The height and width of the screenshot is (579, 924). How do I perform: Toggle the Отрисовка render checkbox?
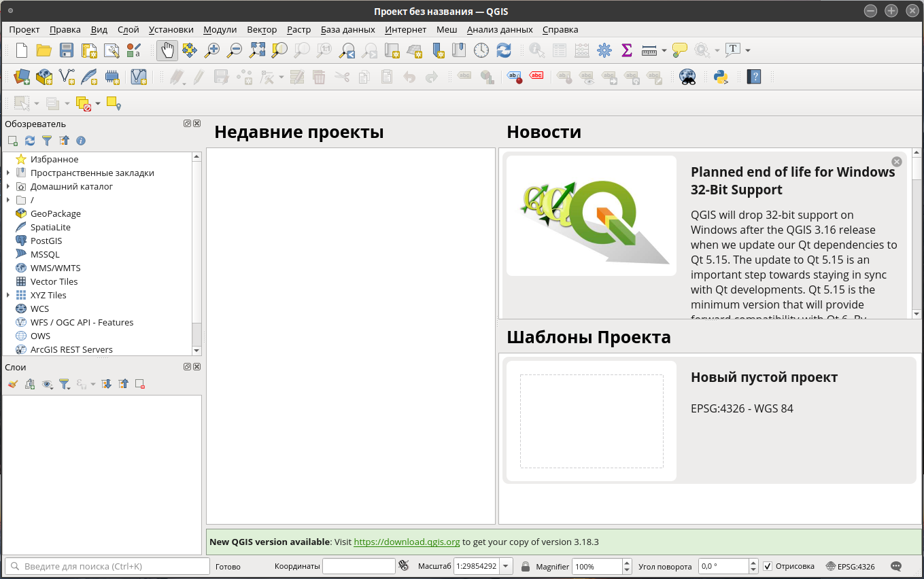coord(768,566)
